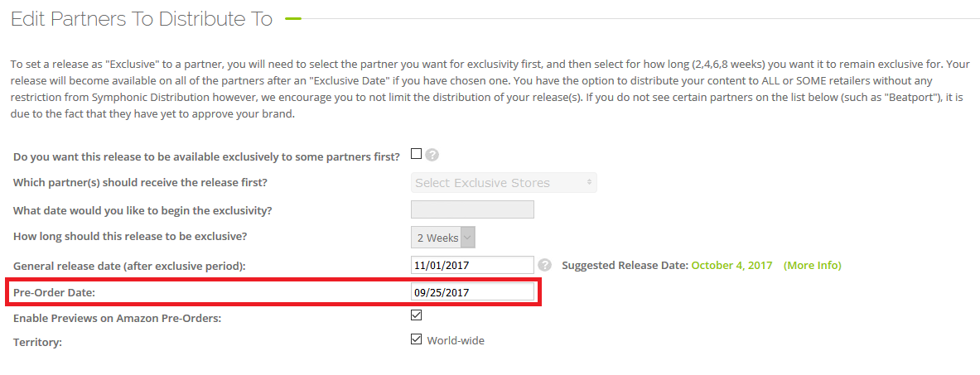Open the Select Exclusive Stores dropdown
This screenshot has width=980, height=375.
click(504, 183)
